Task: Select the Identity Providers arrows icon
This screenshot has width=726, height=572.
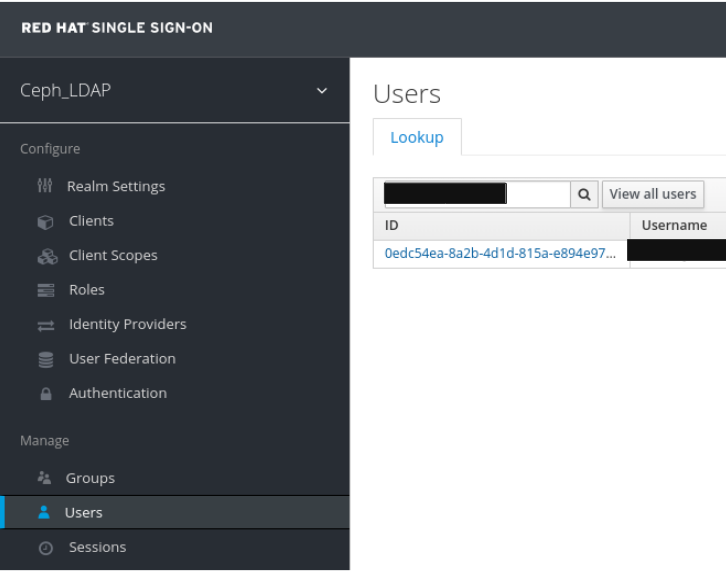Action: (42, 325)
